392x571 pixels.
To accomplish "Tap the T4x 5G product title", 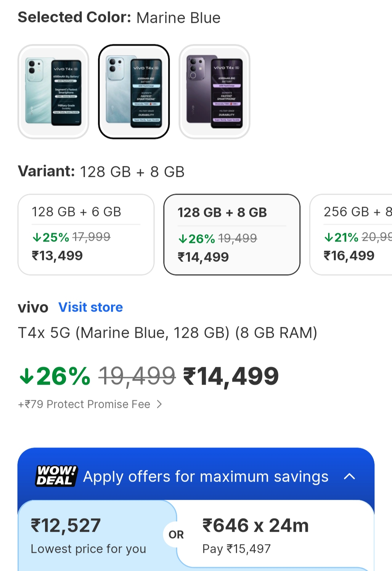I will (x=167, y=333).
